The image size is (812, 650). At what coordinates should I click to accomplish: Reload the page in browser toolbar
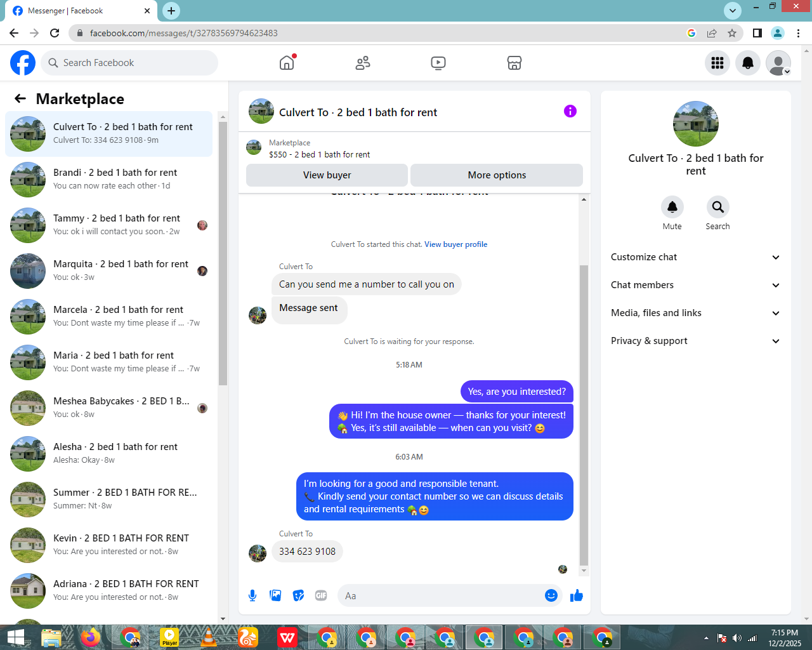click(55, 33)
